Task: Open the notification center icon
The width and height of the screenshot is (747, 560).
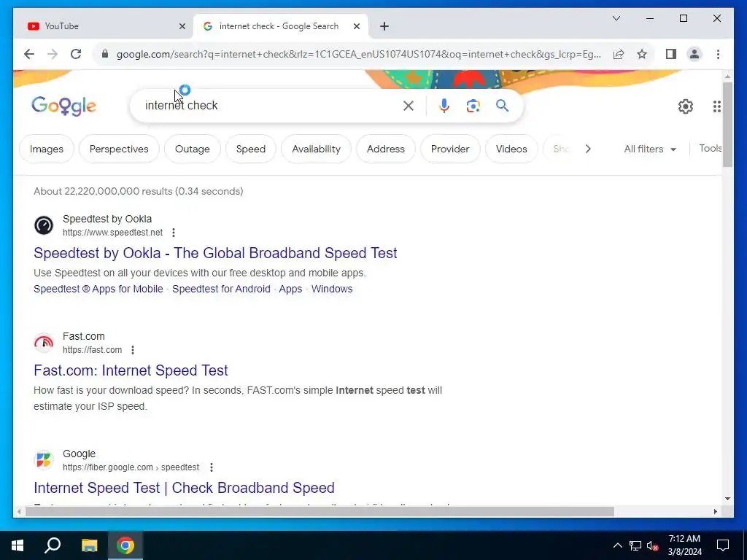Action: point(723,545)
